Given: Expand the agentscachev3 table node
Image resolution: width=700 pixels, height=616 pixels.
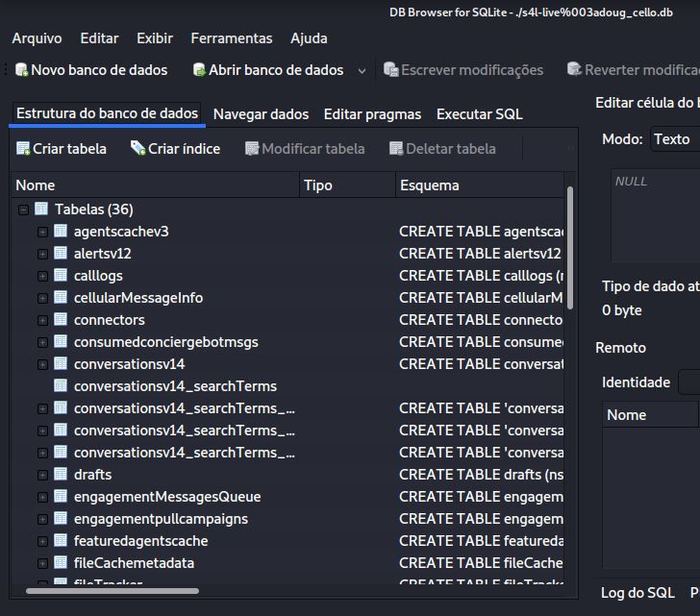Looking at the screenshot, I should [42, 232].
